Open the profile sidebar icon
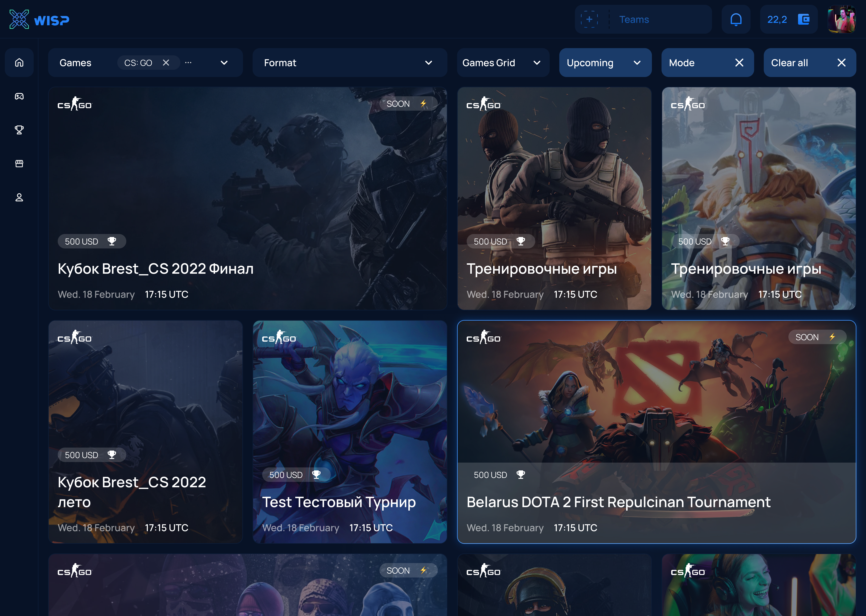 point(19,197)
